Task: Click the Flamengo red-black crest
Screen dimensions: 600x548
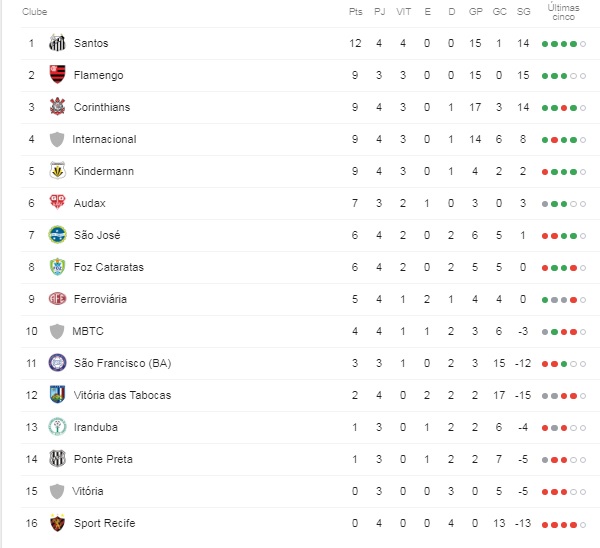Action: tap(57, 75)
